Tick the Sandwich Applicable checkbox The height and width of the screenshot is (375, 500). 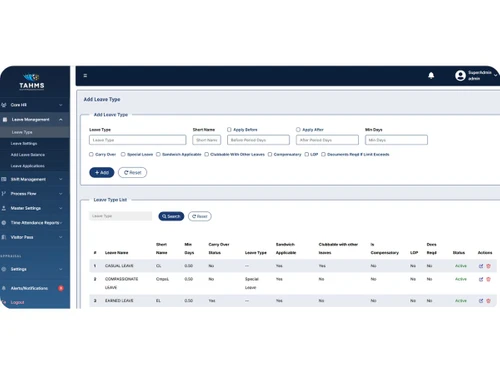point(158,154)
